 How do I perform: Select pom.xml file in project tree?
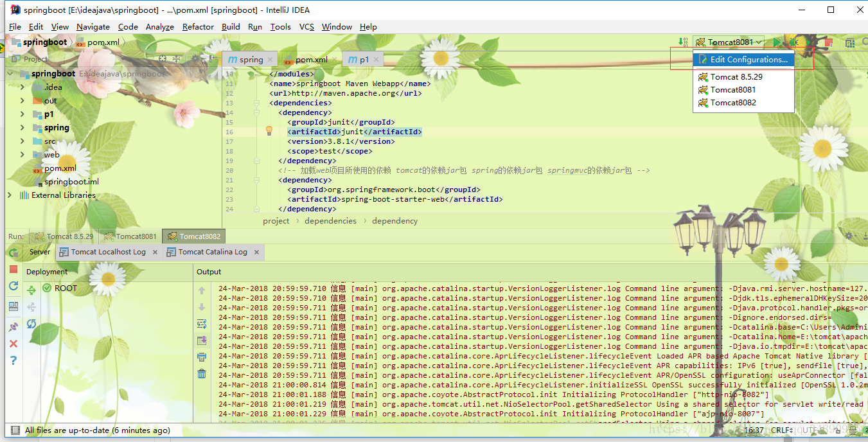(x=60, y=168)
